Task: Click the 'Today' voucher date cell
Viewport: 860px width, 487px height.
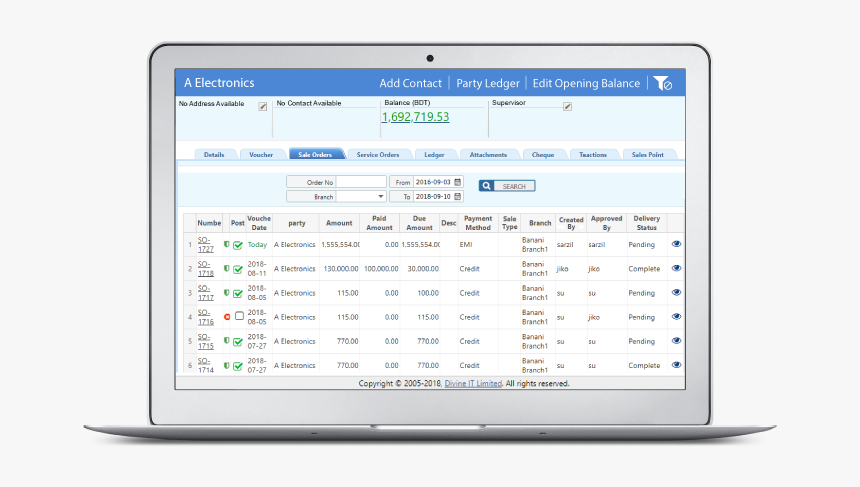Action: pos(257,245)
